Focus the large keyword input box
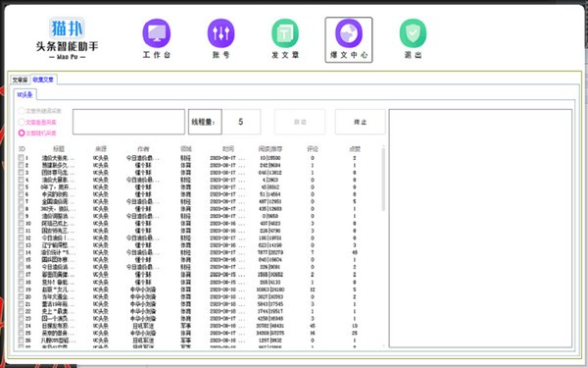This screenshot has width=588, height=368. pos(128,122)
